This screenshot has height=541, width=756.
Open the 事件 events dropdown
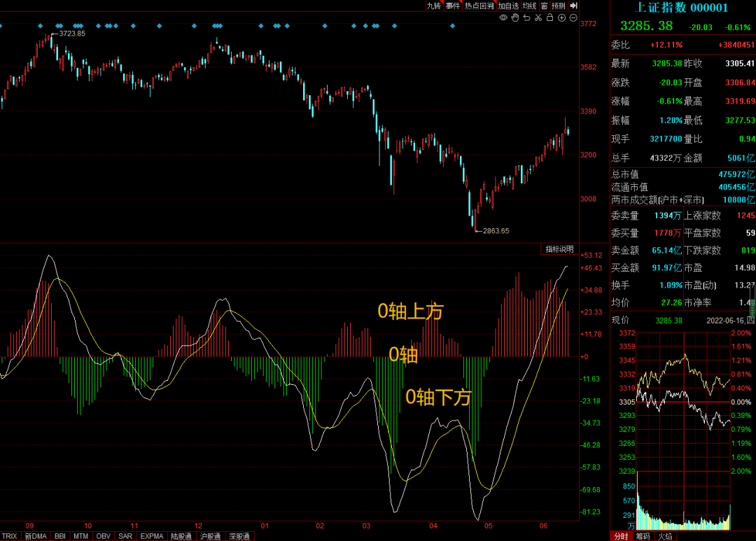[x=453, y=6]
